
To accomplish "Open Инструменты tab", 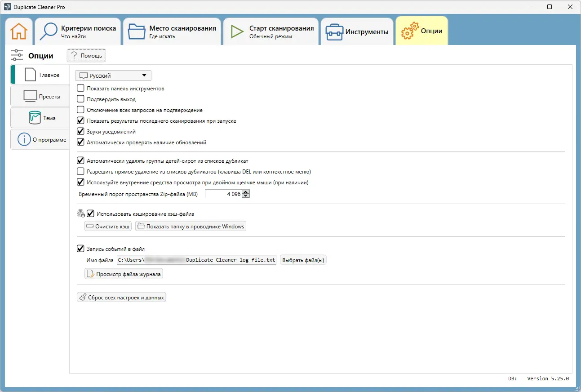I will point(357,31).
